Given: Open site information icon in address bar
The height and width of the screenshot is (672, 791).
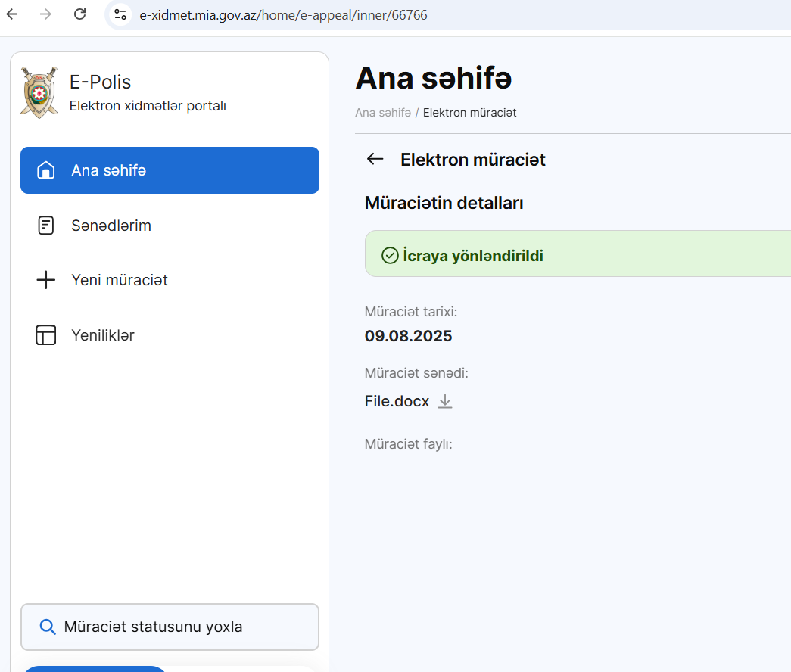Looking at the screenshot, I should [120, 14].
